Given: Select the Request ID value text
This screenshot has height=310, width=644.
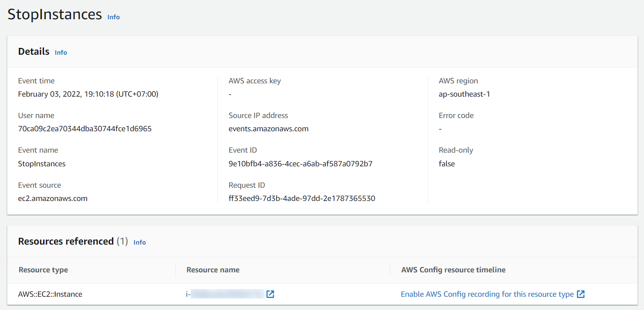Looking at the screenshot, I should point(302,198).
